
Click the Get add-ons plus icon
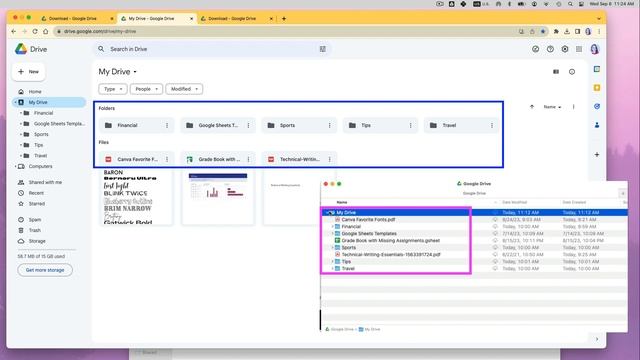[x=597, y=155]
